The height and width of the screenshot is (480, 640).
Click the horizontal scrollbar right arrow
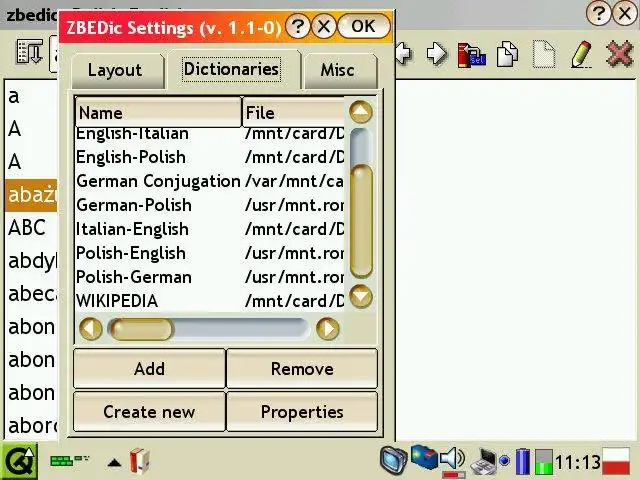coord(327,329)
